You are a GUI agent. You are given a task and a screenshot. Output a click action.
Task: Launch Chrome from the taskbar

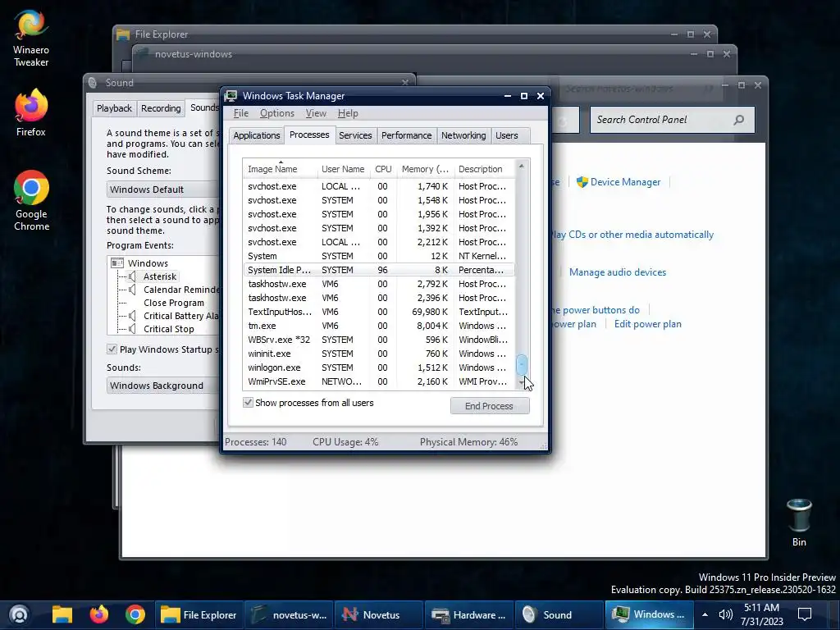click(x=135, y=614)
